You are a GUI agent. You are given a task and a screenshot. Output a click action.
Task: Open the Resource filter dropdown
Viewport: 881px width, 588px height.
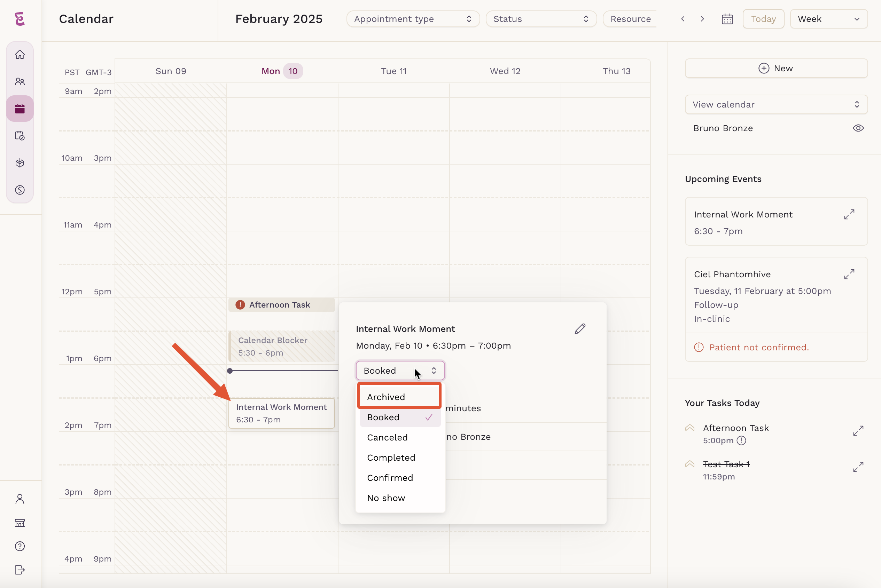coord(630,19)
